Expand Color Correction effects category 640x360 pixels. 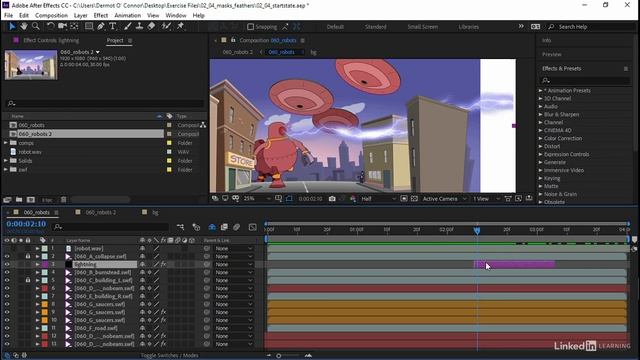click(540, 138)
